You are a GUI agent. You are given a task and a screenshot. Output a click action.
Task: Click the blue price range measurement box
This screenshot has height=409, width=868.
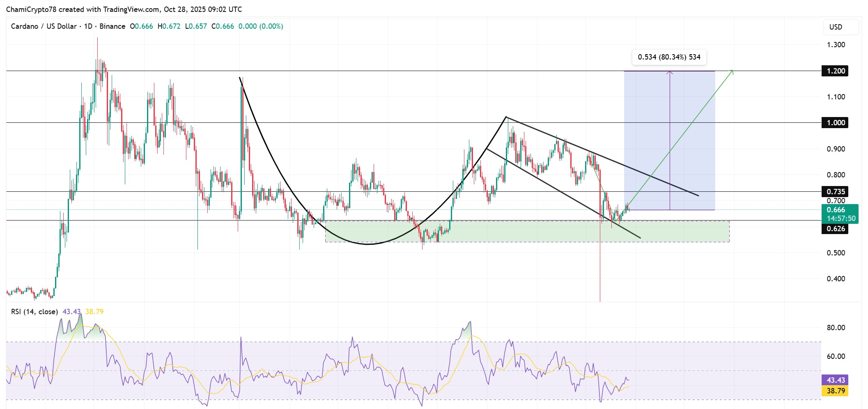pos(669,140)
